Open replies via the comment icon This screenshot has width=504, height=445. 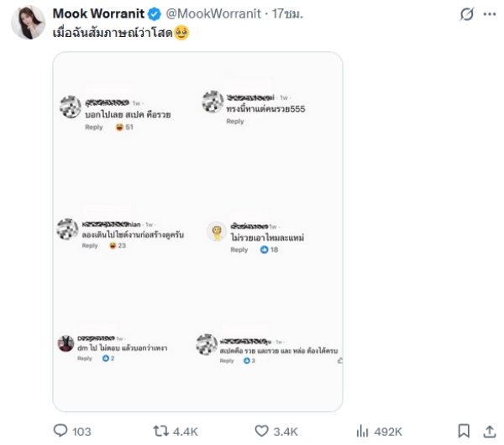[x=60, y=431]
